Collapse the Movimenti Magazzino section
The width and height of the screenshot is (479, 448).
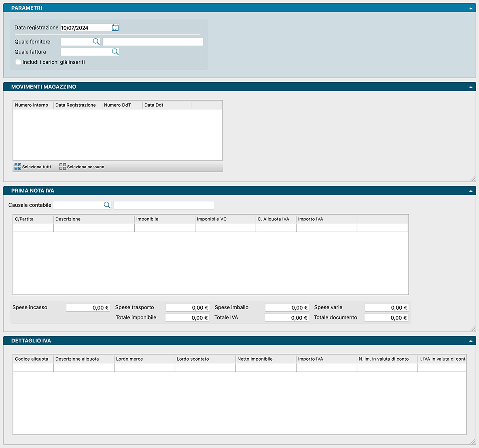[x=471, y=87]
